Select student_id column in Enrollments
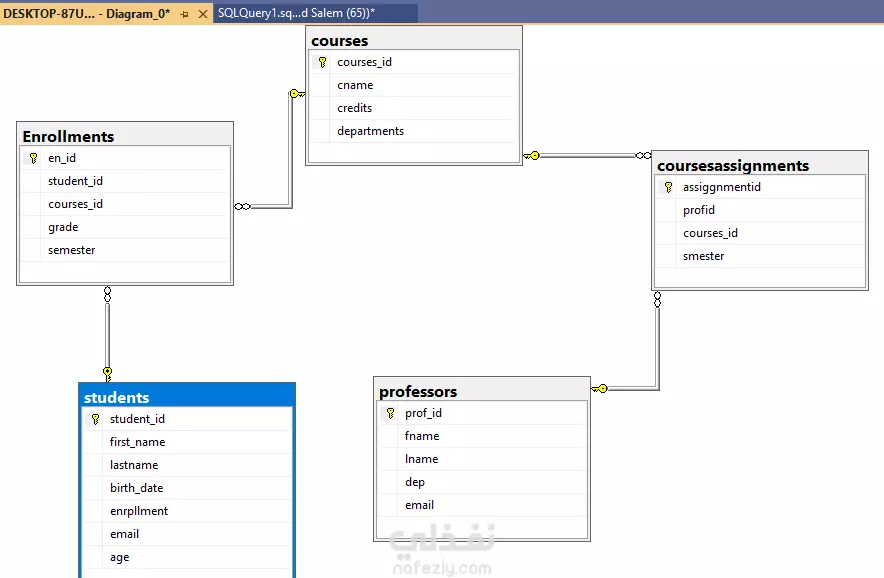Image resolution: width=884 pixels, height=578 pixels. (125, 181)
